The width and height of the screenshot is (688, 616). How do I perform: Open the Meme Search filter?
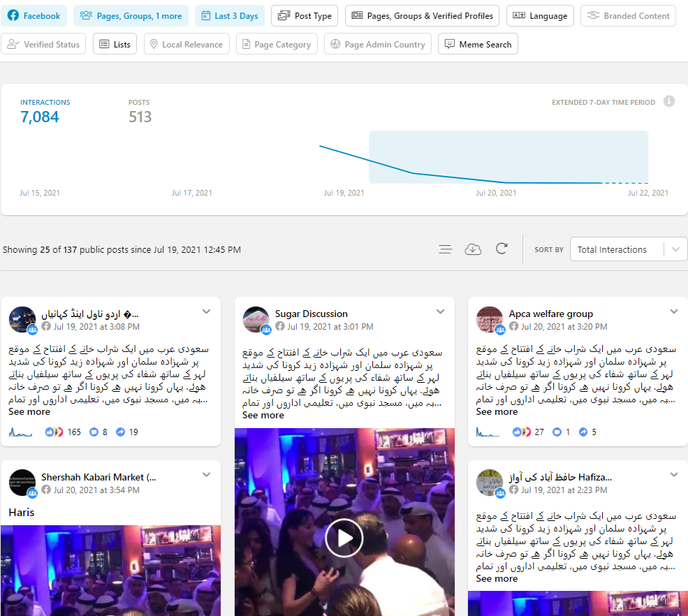[x=478, y=44]
